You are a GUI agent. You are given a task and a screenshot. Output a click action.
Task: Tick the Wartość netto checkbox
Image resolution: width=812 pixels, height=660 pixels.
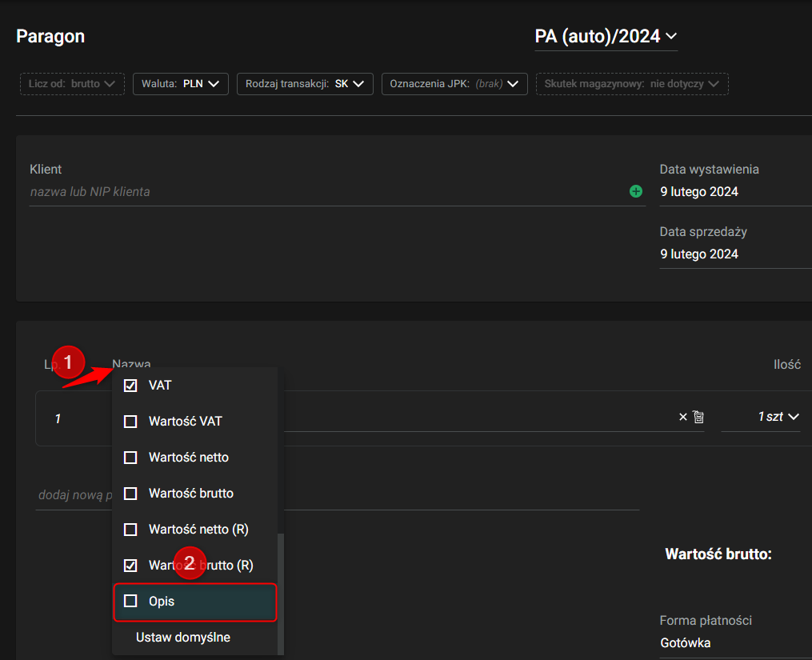pyautogui.click(x=130, y=458)
